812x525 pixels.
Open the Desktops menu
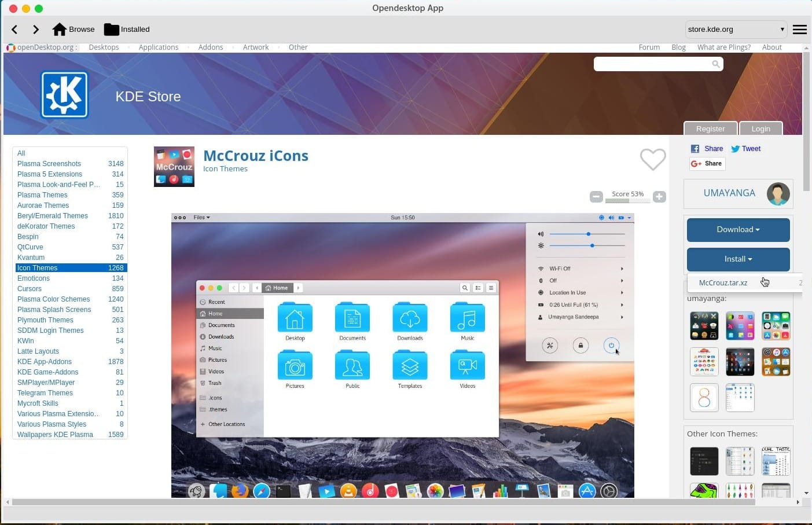coord(104,47)
